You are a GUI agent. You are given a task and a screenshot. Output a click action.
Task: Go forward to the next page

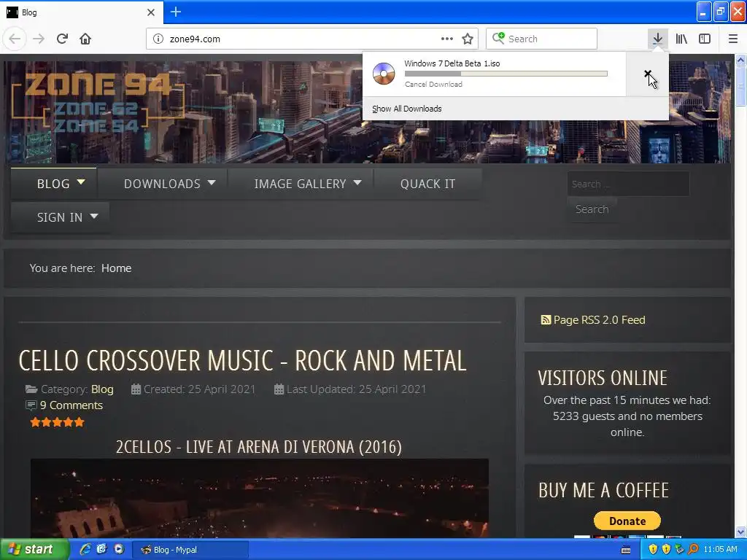39,39
